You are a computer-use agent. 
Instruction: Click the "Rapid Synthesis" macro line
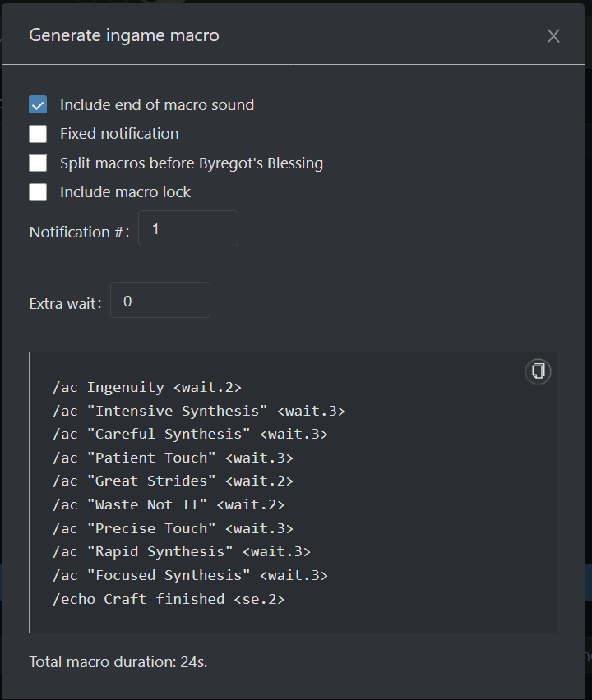(x=181, y=551)
